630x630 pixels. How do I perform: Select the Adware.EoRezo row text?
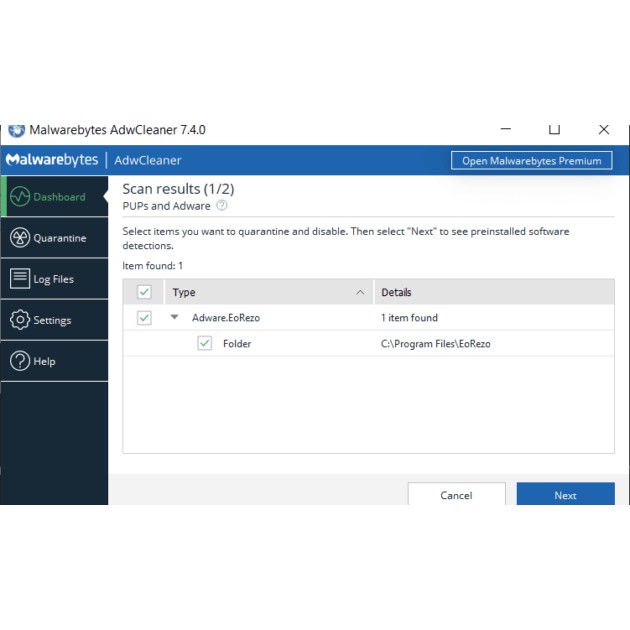pyautogui.click(x=226, y=318)
